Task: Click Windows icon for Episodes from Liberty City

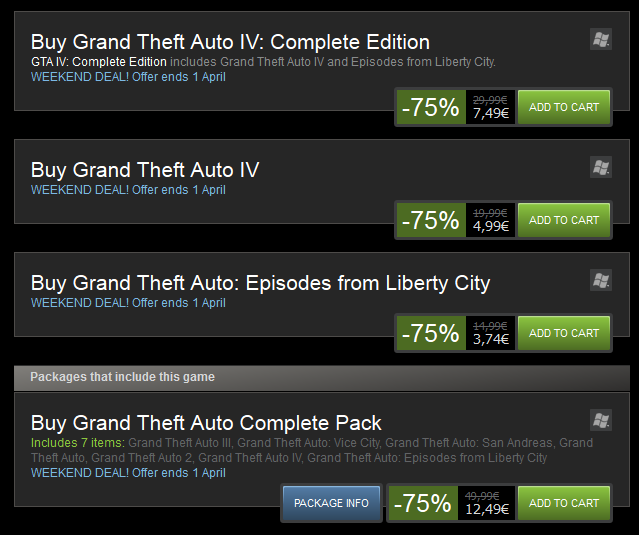Action: pos(601,280)
